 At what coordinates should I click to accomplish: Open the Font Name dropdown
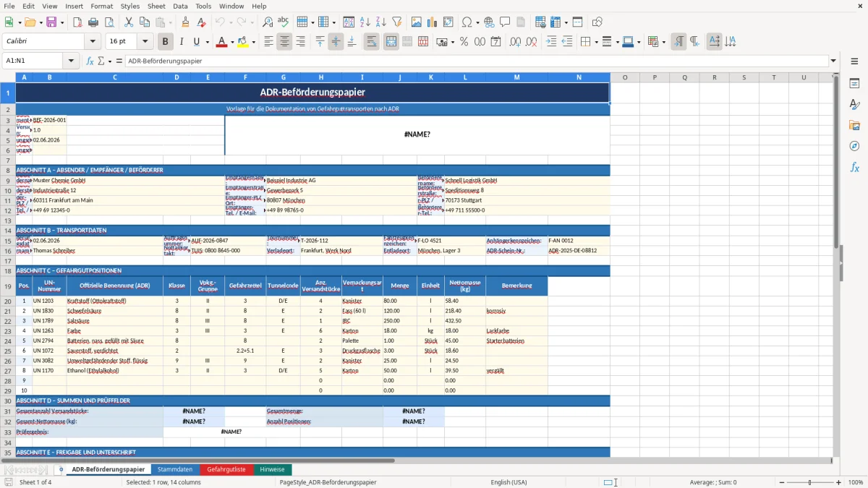pyautogui.click(x=94, y=42)
